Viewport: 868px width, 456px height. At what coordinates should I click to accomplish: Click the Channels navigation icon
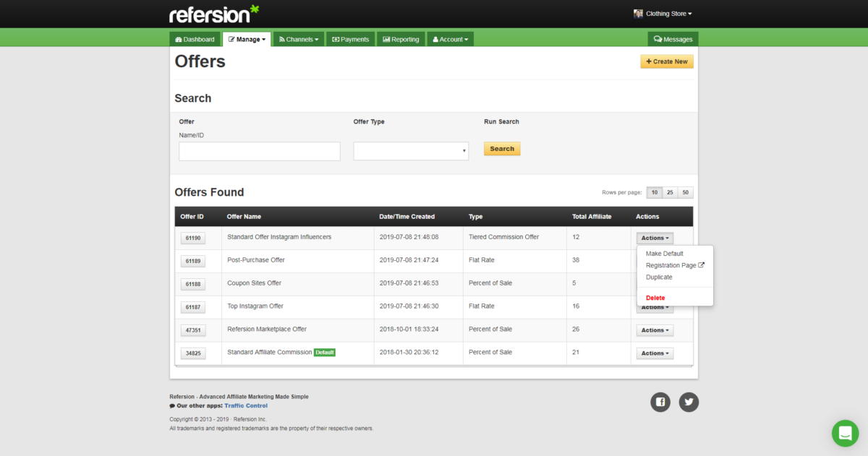280,39
